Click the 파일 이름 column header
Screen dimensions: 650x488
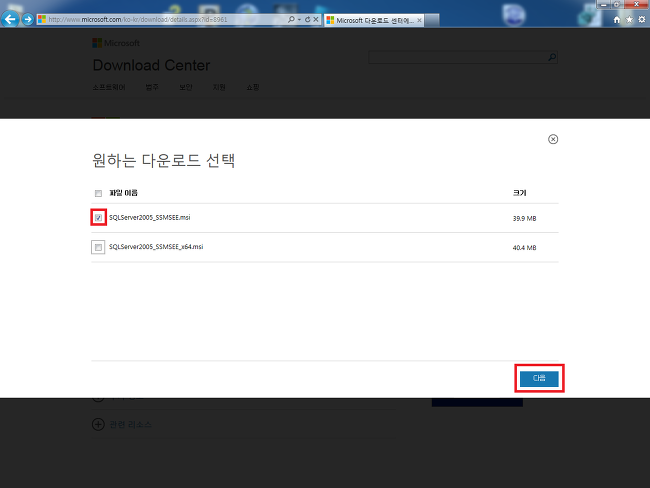click(x=124, y=193)
